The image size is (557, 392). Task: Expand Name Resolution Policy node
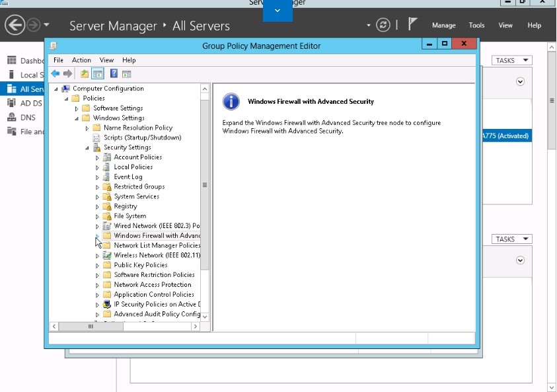[87, 128]
